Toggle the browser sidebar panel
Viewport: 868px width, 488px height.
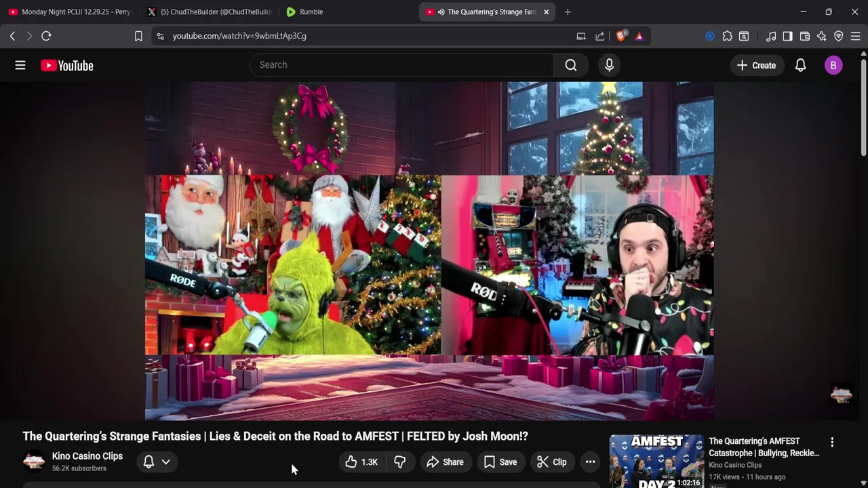pos(787,36)
